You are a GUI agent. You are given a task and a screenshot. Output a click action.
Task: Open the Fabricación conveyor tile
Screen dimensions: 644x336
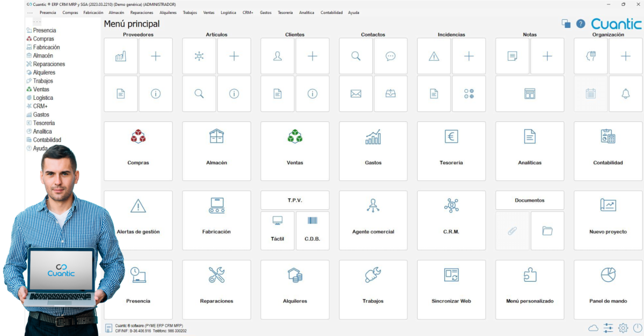[216, 220]
